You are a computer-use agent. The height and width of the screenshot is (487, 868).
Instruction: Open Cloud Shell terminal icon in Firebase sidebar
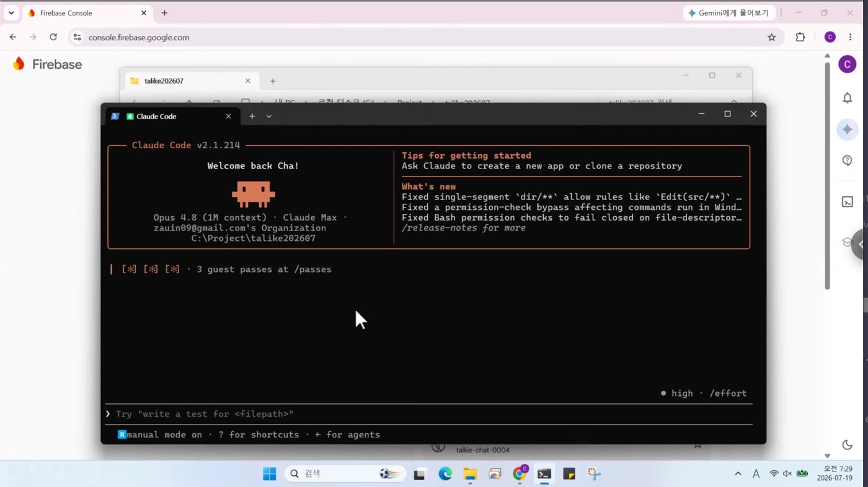click(x=847, y=201)
